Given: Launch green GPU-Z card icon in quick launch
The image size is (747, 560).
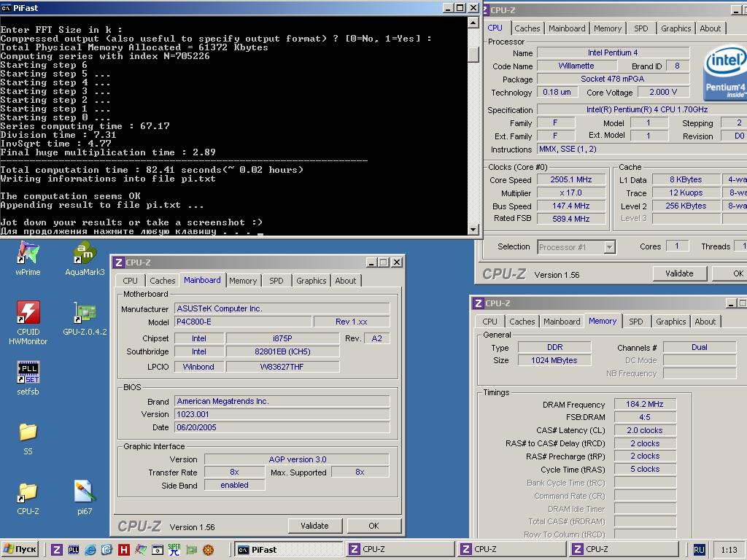Looking at the screenshot, I should [x=192, y=550].
